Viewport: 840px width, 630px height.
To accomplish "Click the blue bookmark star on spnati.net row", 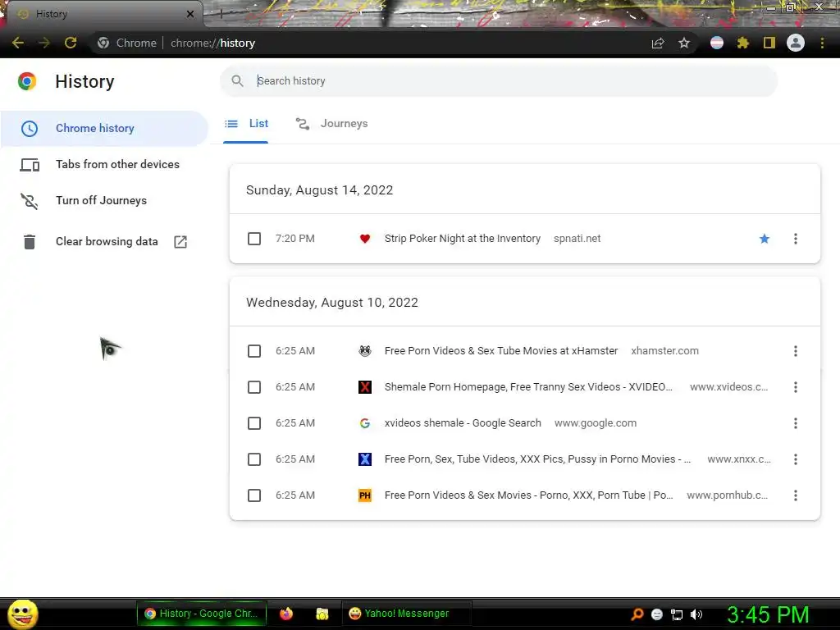I will 765,239.
